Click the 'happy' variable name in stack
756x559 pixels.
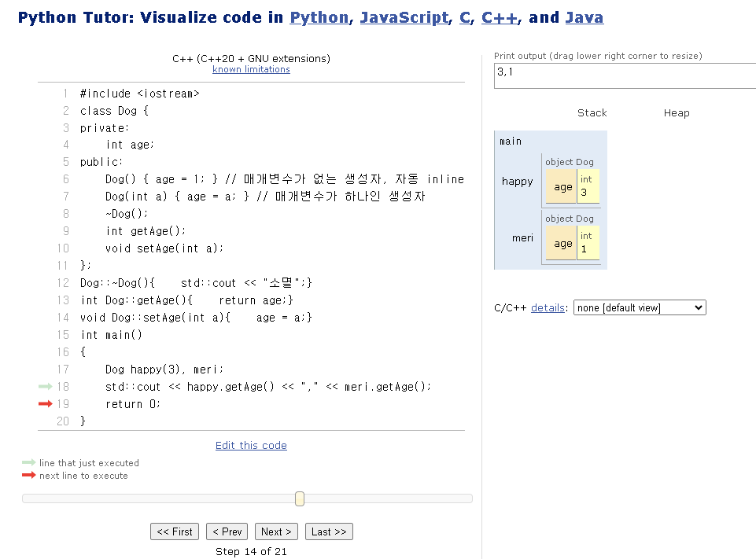[518, 181]
